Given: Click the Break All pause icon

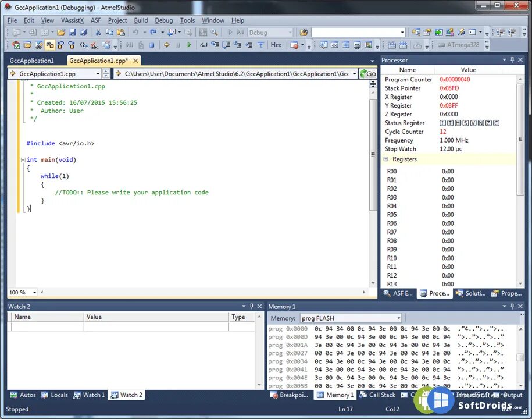Looking at the screenshot, I should tap(178, 45).
